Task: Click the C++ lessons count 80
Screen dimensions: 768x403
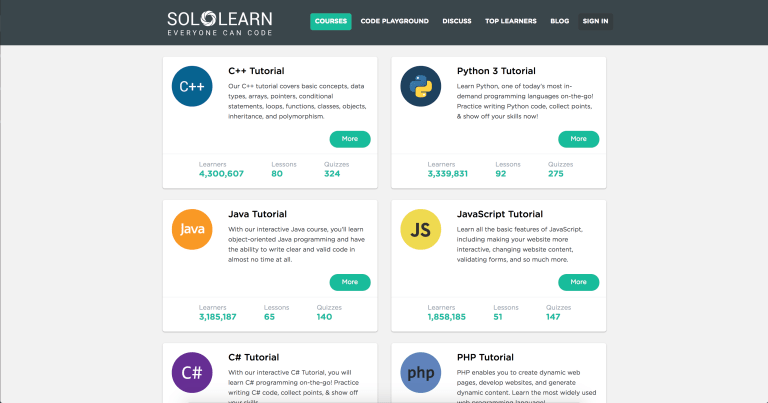Action: pyautogui.click(x=277, y=173)
